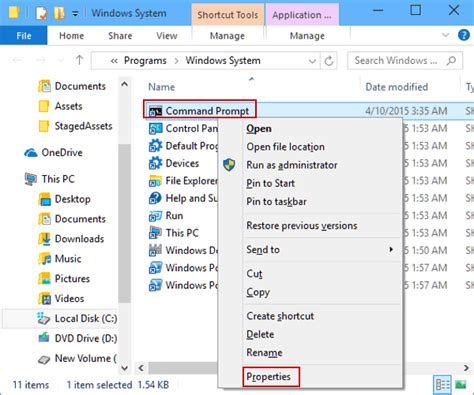Expand the Send to submenu arrow
Viewport: 474px width, 395px height.
[391, 250]
